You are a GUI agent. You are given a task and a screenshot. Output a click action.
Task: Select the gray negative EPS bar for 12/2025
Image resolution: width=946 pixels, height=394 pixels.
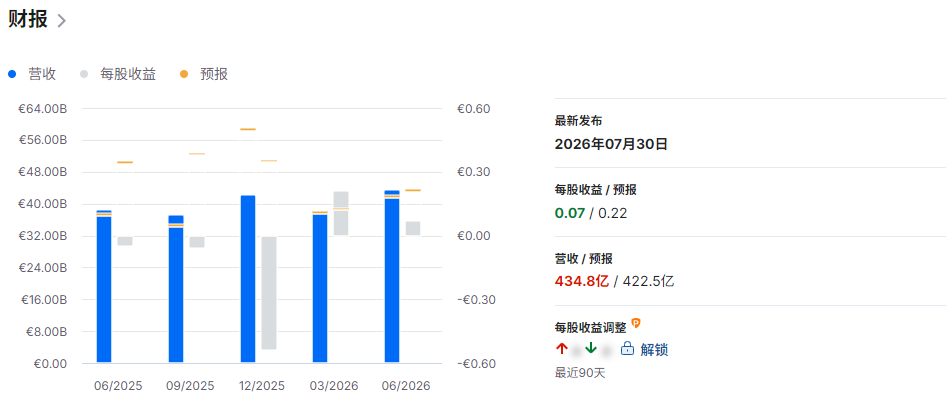click(269, 293)
